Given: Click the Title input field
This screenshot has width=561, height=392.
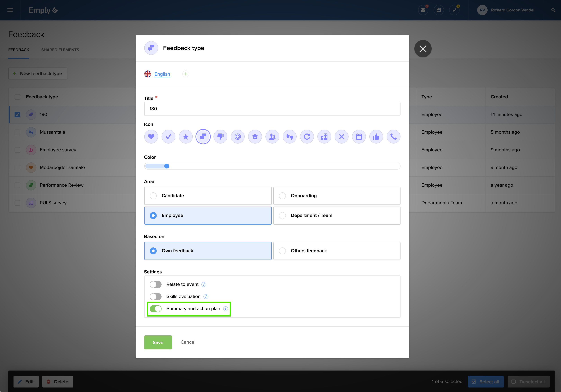Looking at the screenshot, I should click(272, 109).
